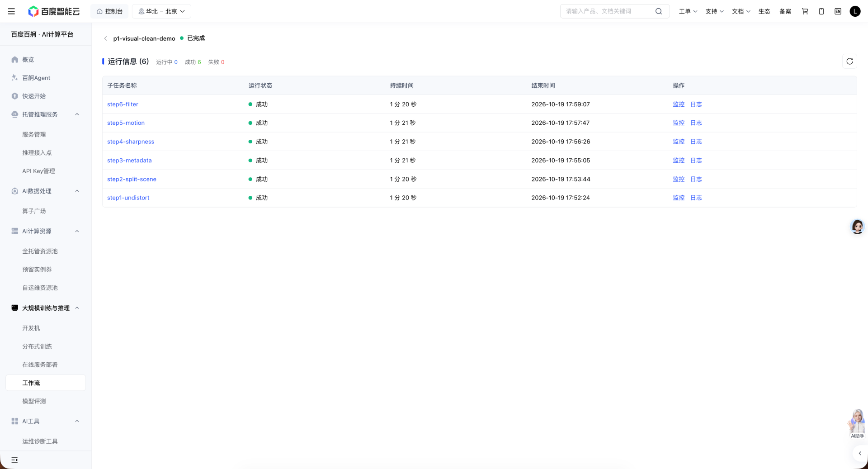
Task: Open the AI助手 assistant avatar
Action: pyautogui.click(x=857, y=424)
